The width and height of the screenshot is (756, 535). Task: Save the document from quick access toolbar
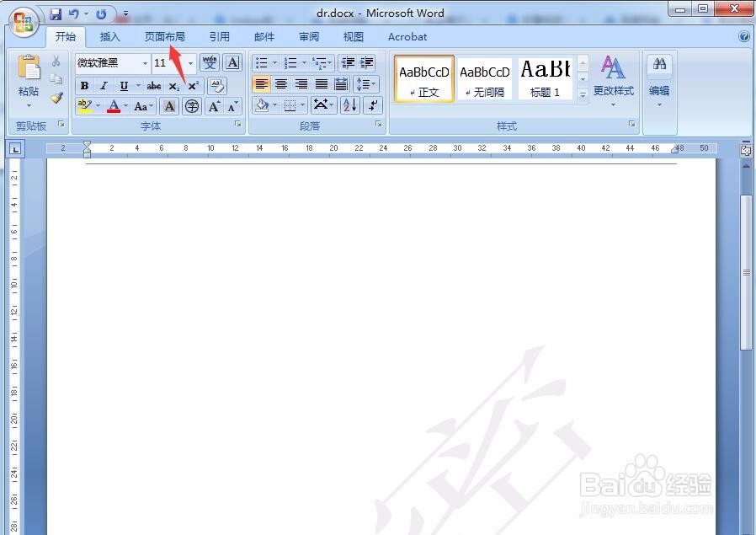(x=56, y=14)
